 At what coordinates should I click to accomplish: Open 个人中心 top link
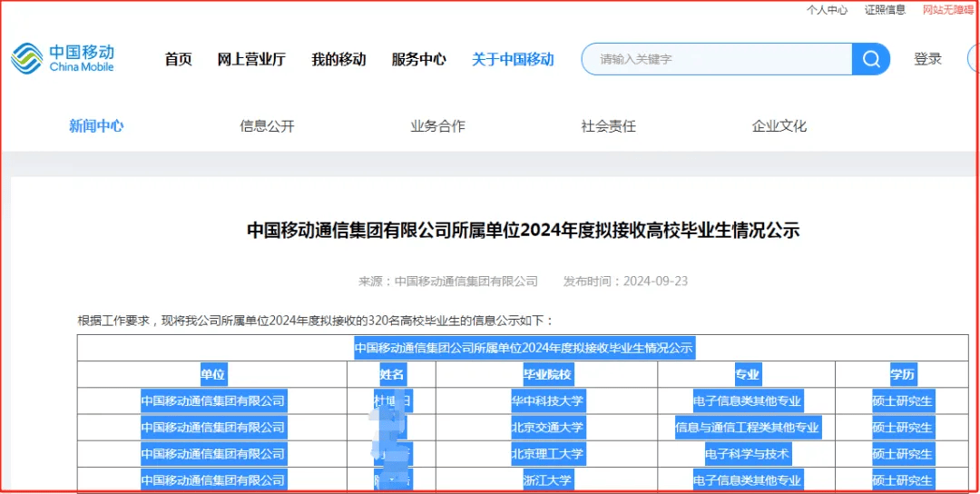click(827, 9)
